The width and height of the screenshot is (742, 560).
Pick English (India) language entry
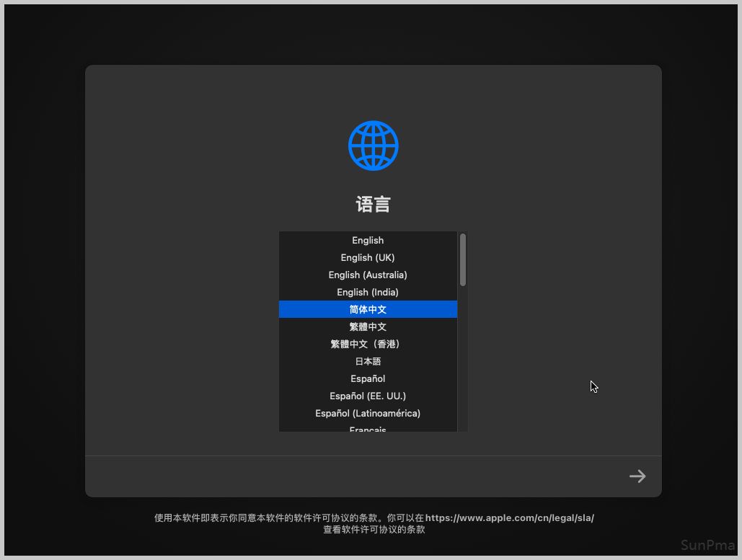click(368, 293)
